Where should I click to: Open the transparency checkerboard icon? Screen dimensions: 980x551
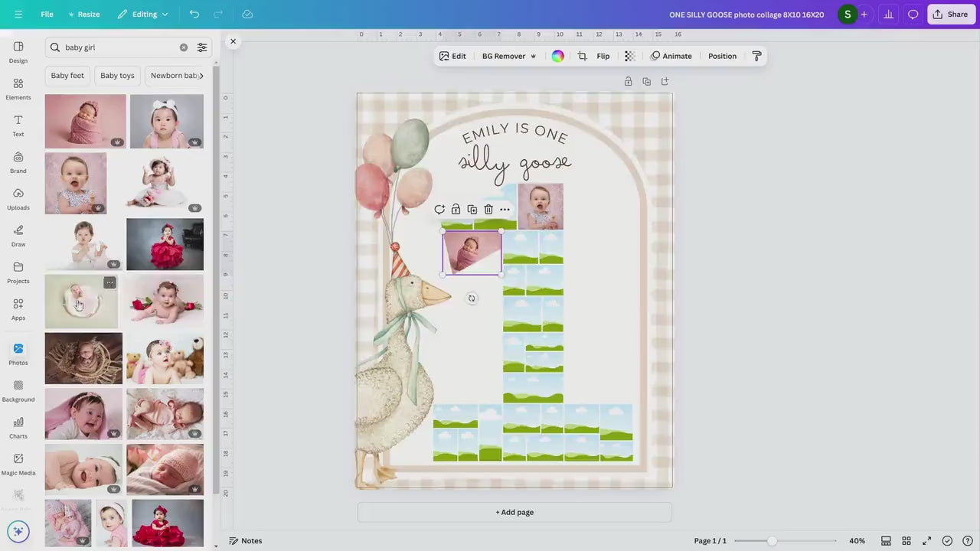tap(629, 56)
